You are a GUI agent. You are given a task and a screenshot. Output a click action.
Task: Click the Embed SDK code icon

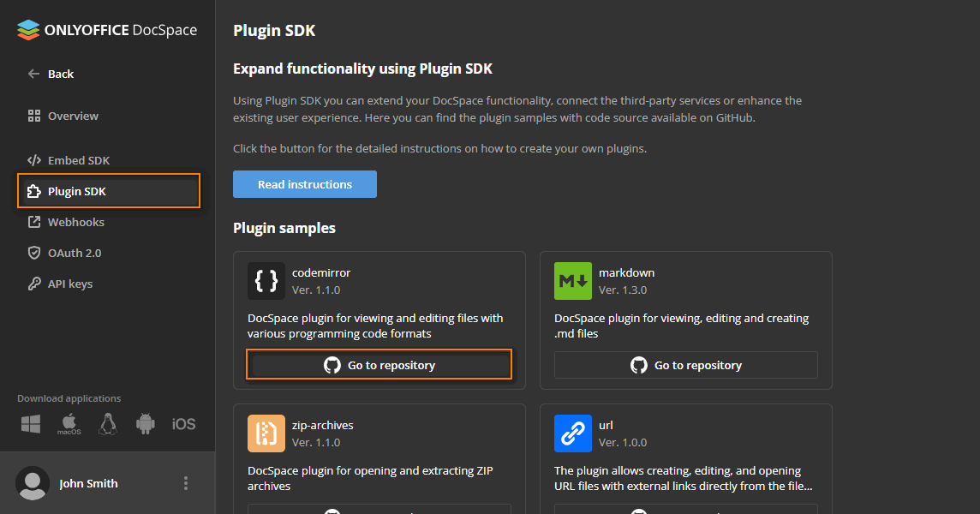tap(34, 160)
